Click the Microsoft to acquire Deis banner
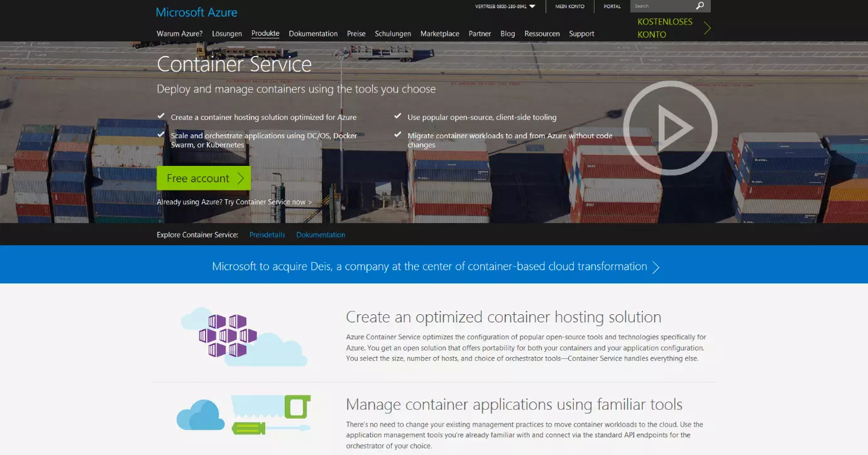 434,266
